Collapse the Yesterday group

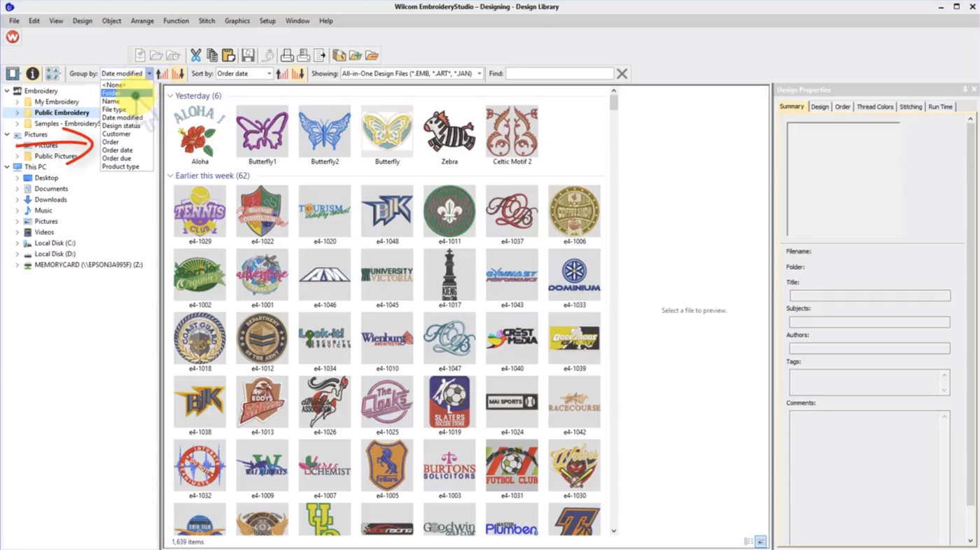[x=170, y=96]
